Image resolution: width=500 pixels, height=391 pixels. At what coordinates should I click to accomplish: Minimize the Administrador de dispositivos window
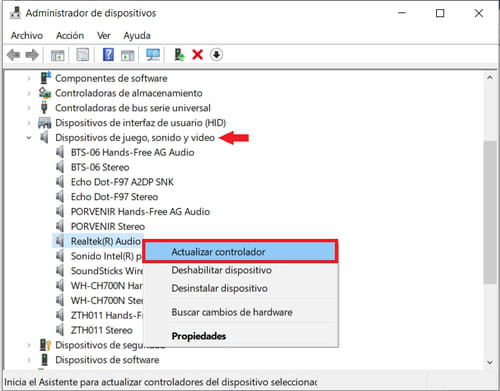pyautogui.click(x=402, y=13)
